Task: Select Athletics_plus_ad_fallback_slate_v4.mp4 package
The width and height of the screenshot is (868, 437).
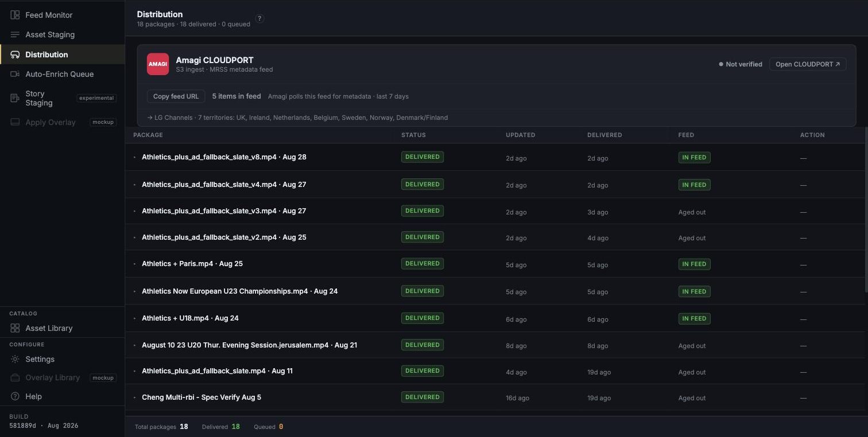Action: pyautogui.click(x=224, y=185)
